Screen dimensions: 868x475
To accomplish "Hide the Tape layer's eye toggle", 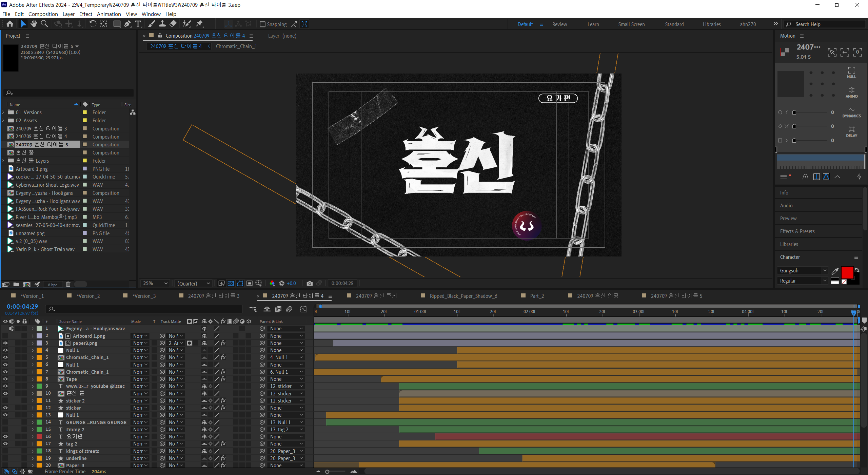I will pos(5,379).
